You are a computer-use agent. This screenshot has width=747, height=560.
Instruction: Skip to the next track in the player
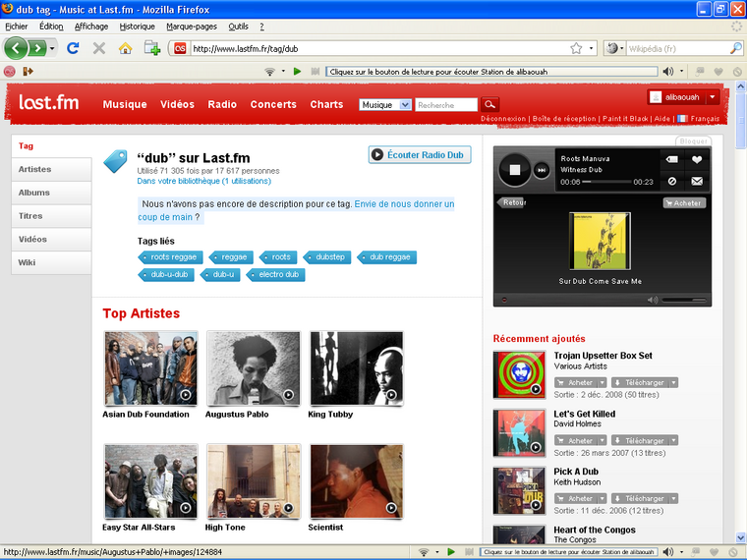point(542,170)
